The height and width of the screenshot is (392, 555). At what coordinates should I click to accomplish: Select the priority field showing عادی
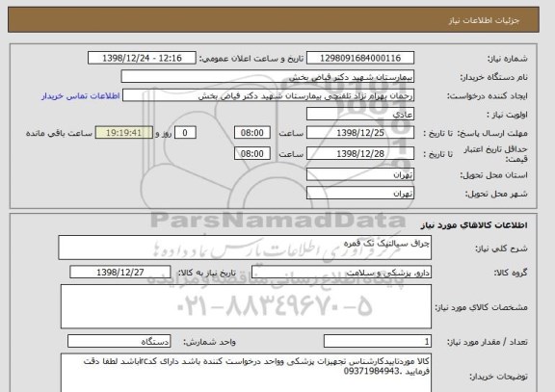(x=360, y=115)
